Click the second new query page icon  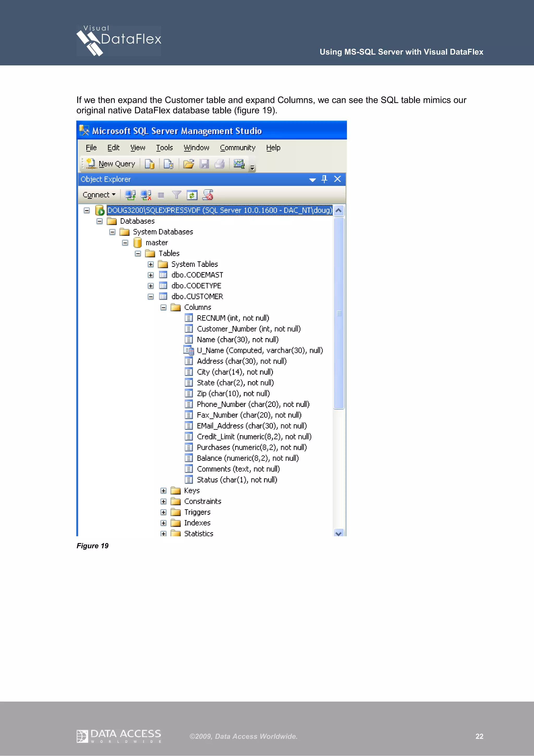(168, 164)
